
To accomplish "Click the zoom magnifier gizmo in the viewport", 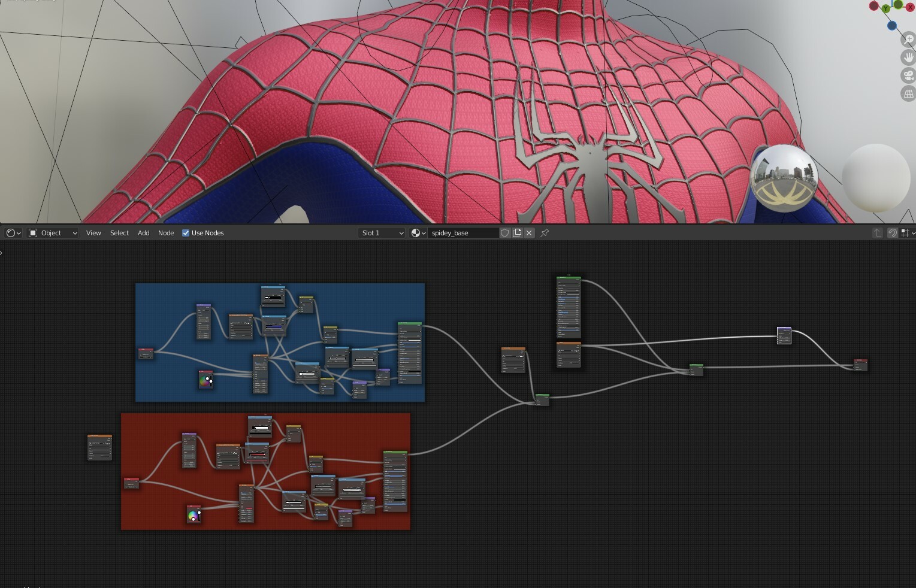I will 909,38.
